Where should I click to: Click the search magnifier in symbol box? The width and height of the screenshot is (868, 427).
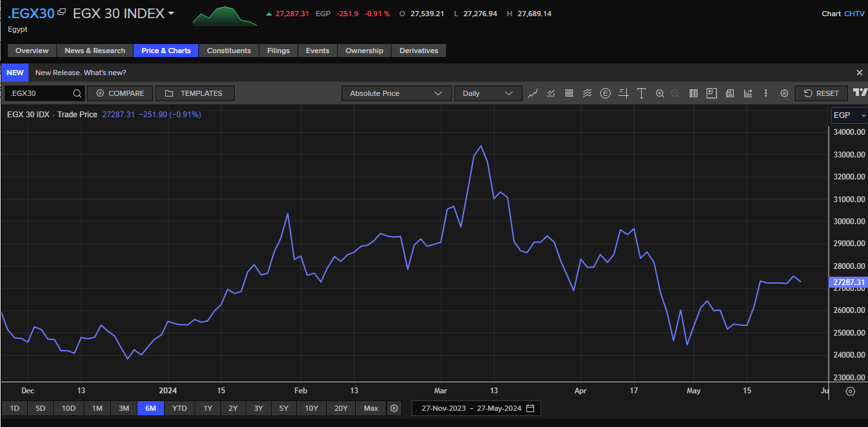coord(77,93)
